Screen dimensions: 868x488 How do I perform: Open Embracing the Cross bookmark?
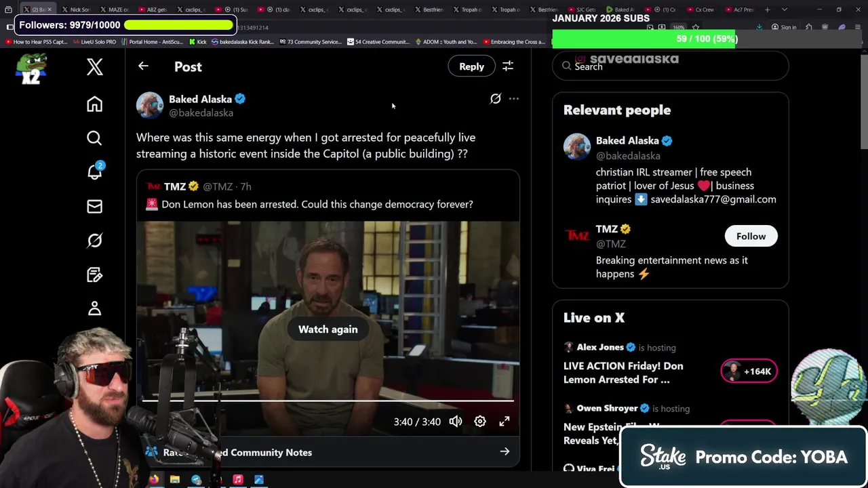tap(513, 42)
